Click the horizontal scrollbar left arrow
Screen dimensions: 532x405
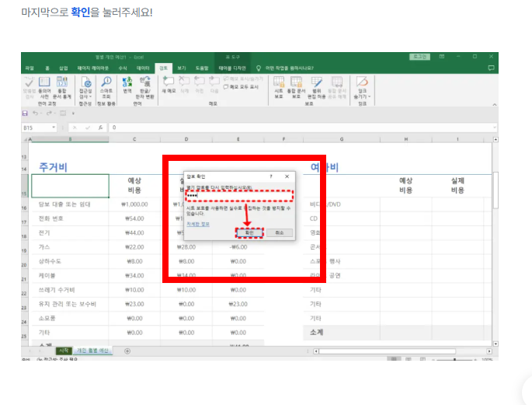(x=316, y=351)
